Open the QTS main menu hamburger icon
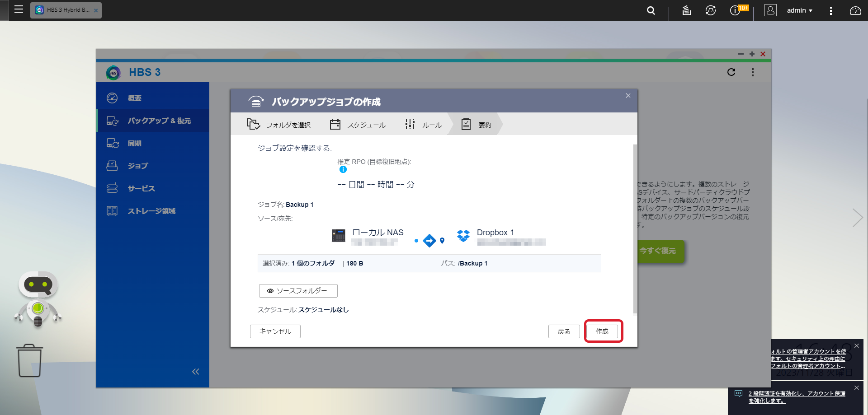 pyautogui.click(x=19, y=9)
